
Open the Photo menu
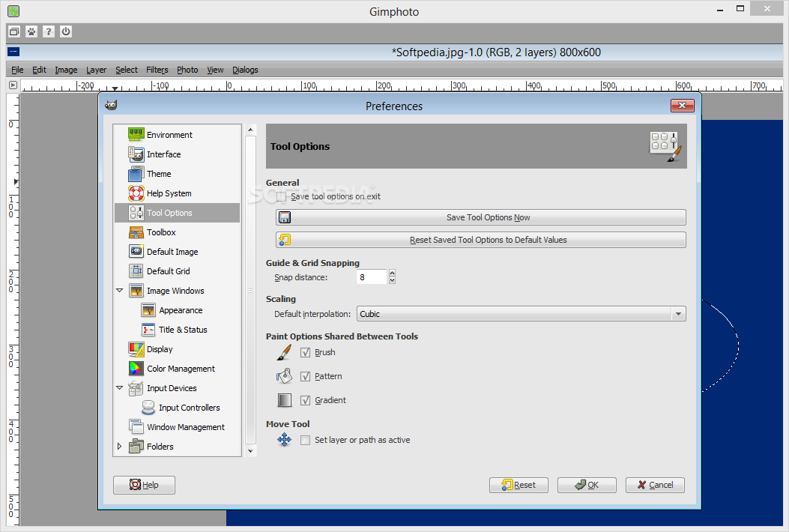point(187,70)
